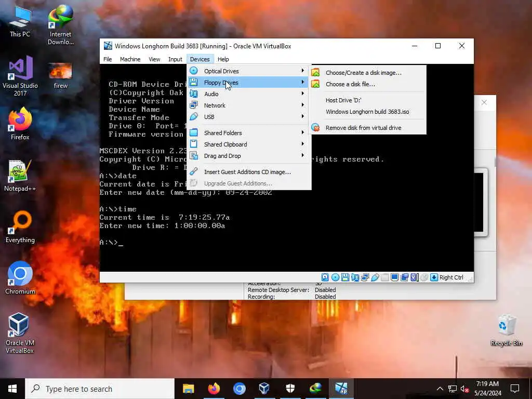Image resolution: width=532 pixels, height=399 pixels.
Task: Open Firefox desktop shortcut
Action: pos(20,124)
